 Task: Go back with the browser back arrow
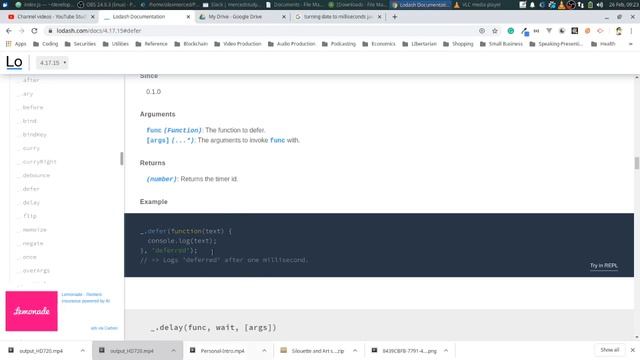tap(9, 31)
